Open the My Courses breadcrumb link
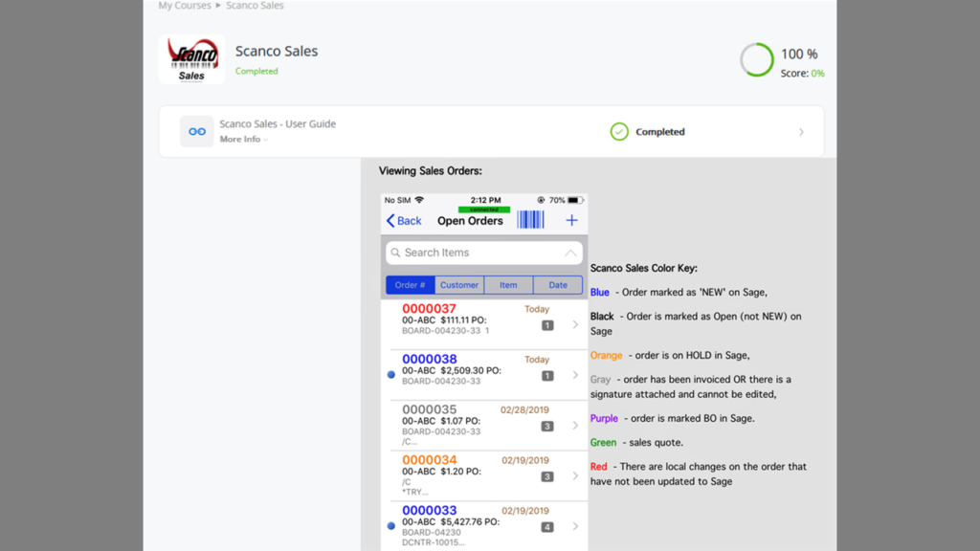 (183, 6)
